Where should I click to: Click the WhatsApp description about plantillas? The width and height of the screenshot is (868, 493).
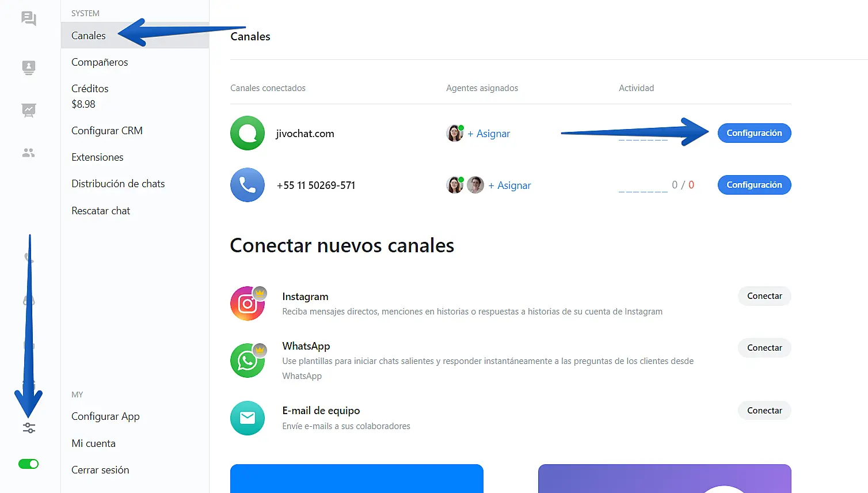488,369
